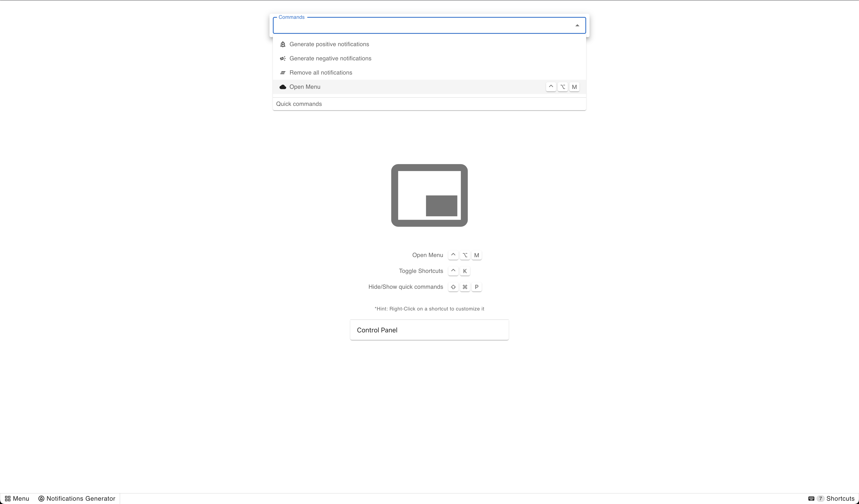This screenshot has height=504, width=859.
Task: Click Control key badge for Toggle Shortcuts
Action: click(x=453, y=271)
